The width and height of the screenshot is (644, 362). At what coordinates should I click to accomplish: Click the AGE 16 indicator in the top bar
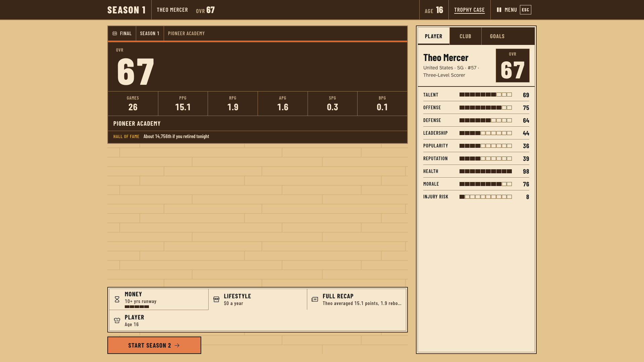point(434,10)
